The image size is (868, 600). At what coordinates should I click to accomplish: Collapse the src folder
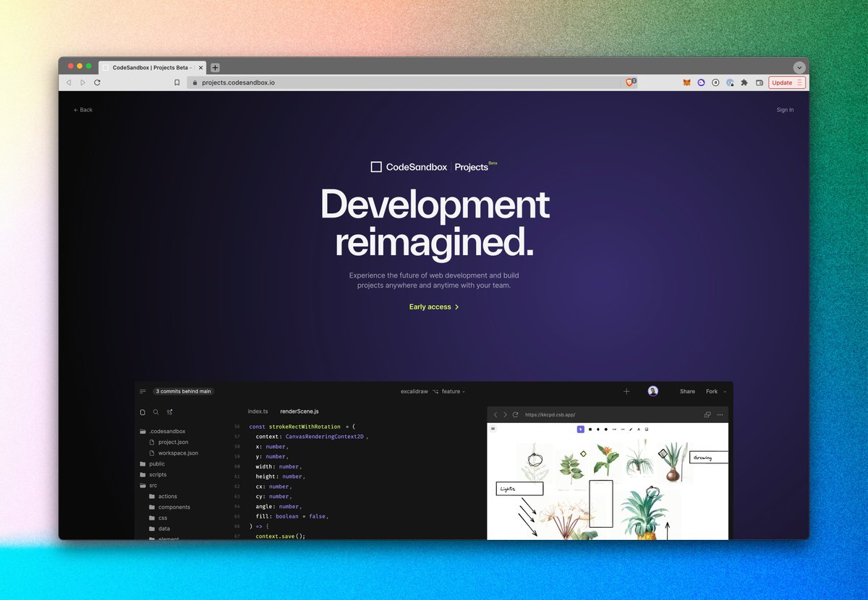coord(148,486)
